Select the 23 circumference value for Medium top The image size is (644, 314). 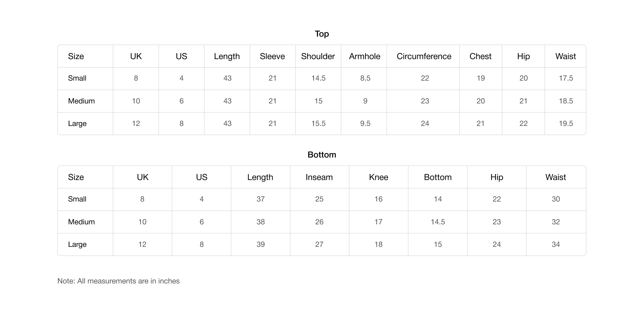point(425,101)
